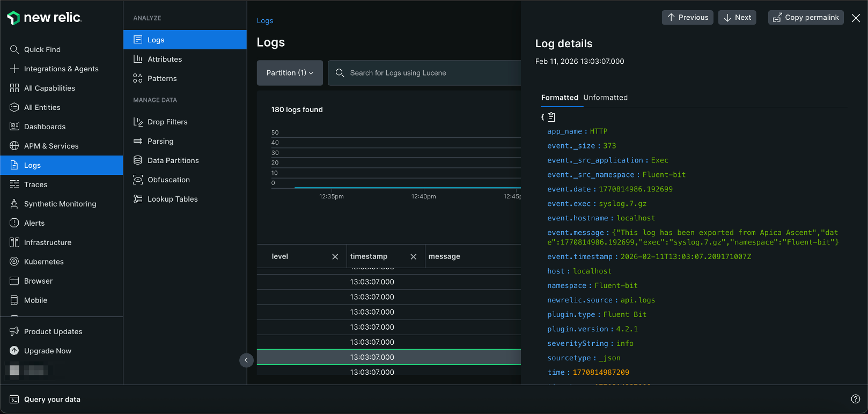Expand the Partition (1) dropdown
Screen dimensions: 868x414
pos(290,73)
